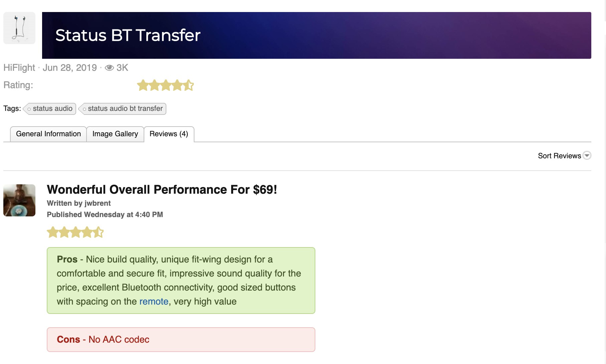Click the overall rating stars
This screenshot has height=364, width=606.
(x=165, y=85)
